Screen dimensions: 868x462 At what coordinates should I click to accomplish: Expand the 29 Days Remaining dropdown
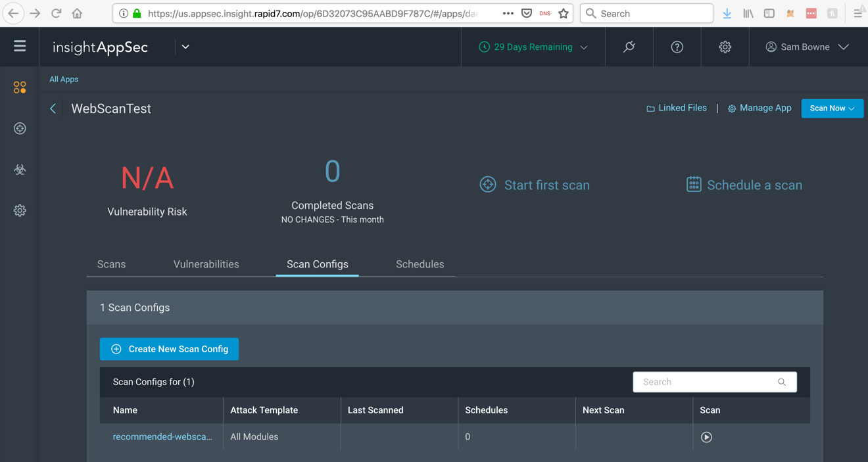(533, 47)
